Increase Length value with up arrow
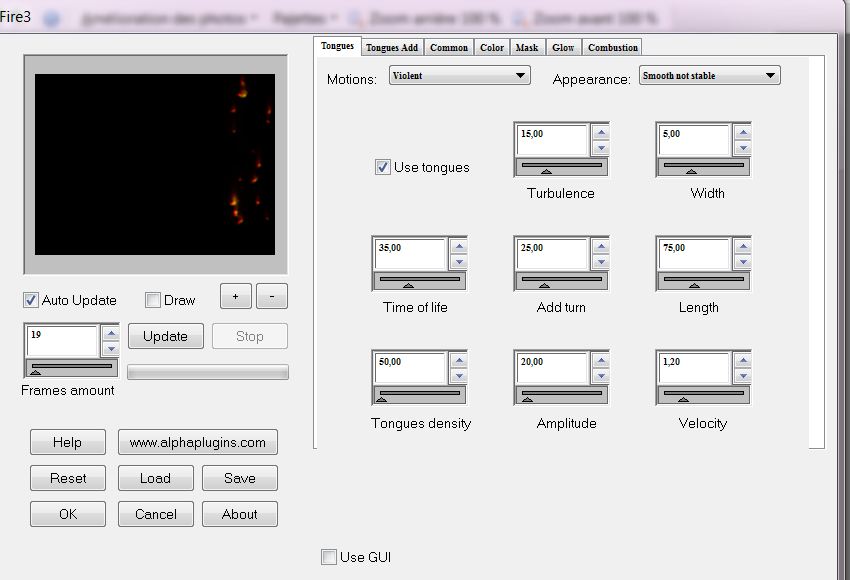Screen dimensions: 850x580 [x=743, y=246]
